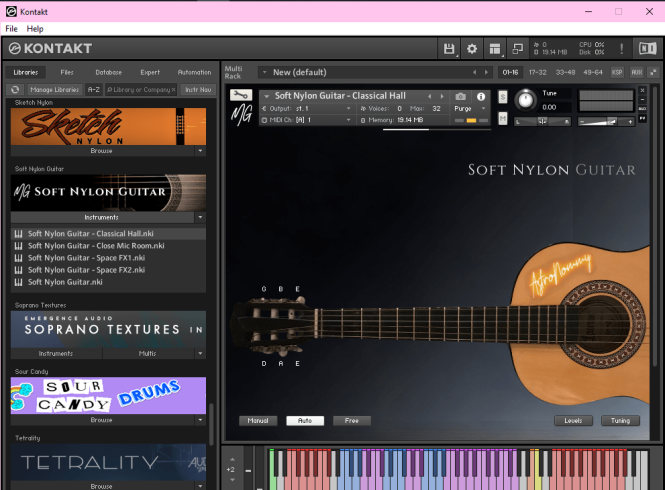Open the workspace management layout icon
Viewport: 665px width, 490px height.
(495, 49)
